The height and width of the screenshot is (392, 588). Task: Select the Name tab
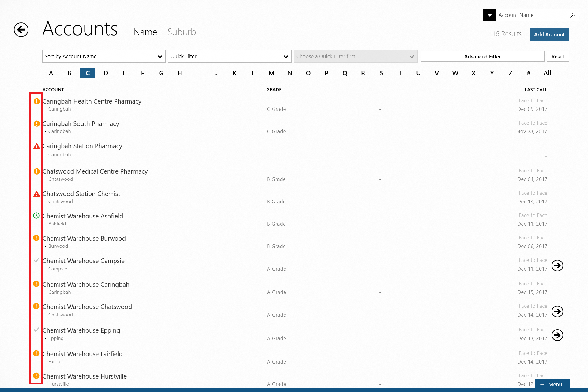click(x=145, y=32)
